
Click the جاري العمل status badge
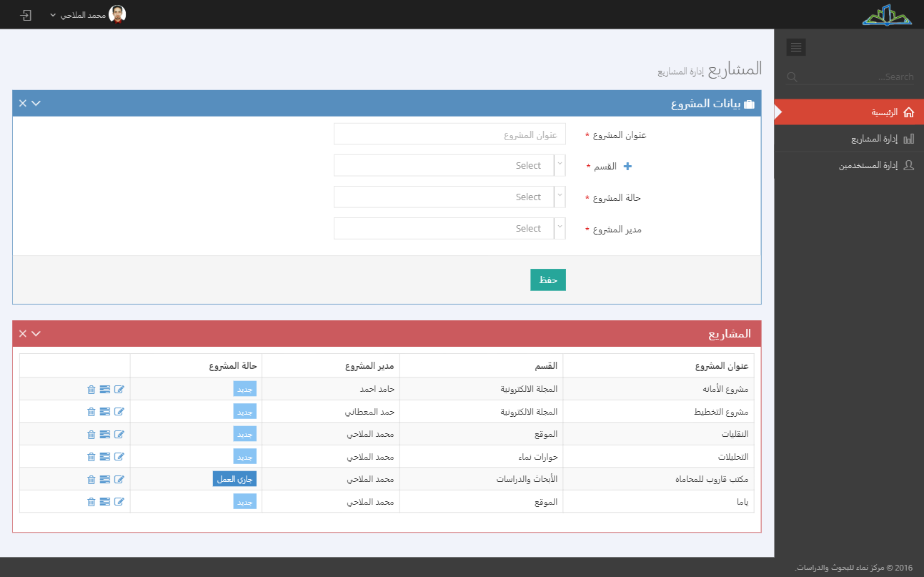click(x=234, y=479)
